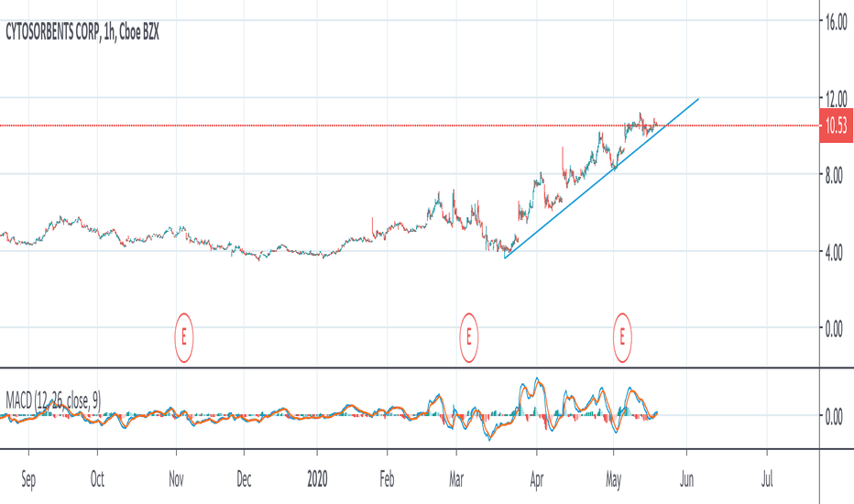Click the Feb label on time axis

point(387,479)
